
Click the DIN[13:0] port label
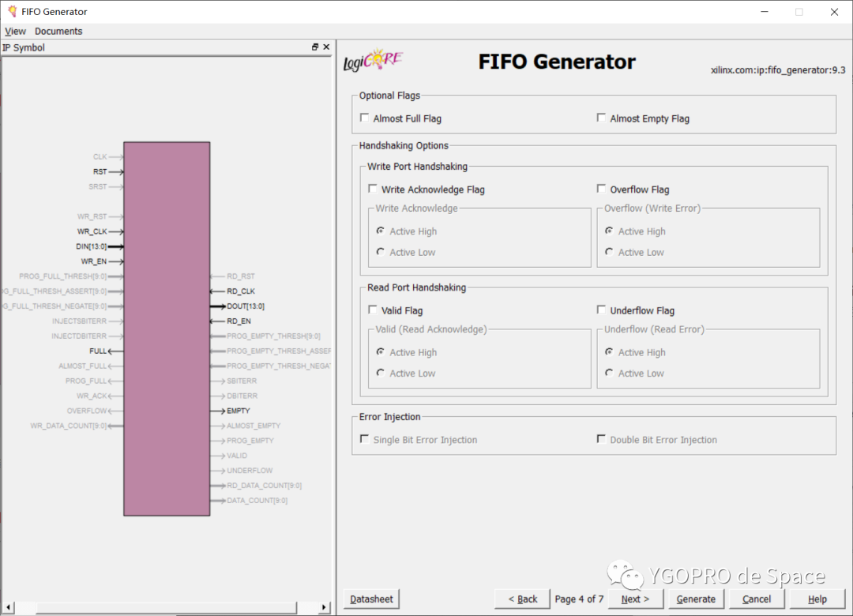[x=92, y=246]
